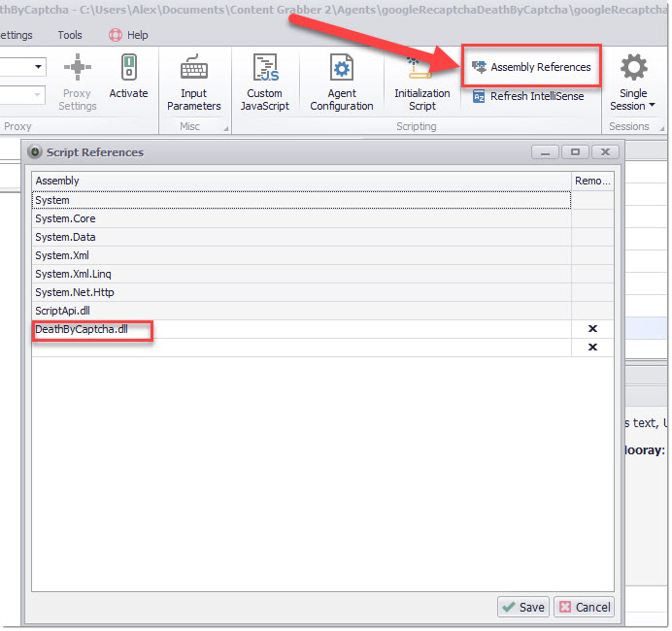
Task: Click the empty new assembly row
Action: point(301,348)
